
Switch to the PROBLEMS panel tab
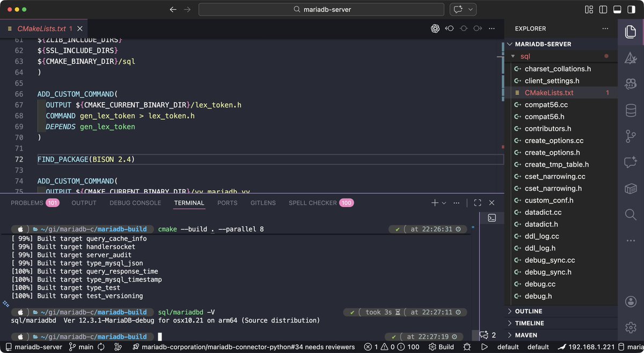[x=35, y=203]
